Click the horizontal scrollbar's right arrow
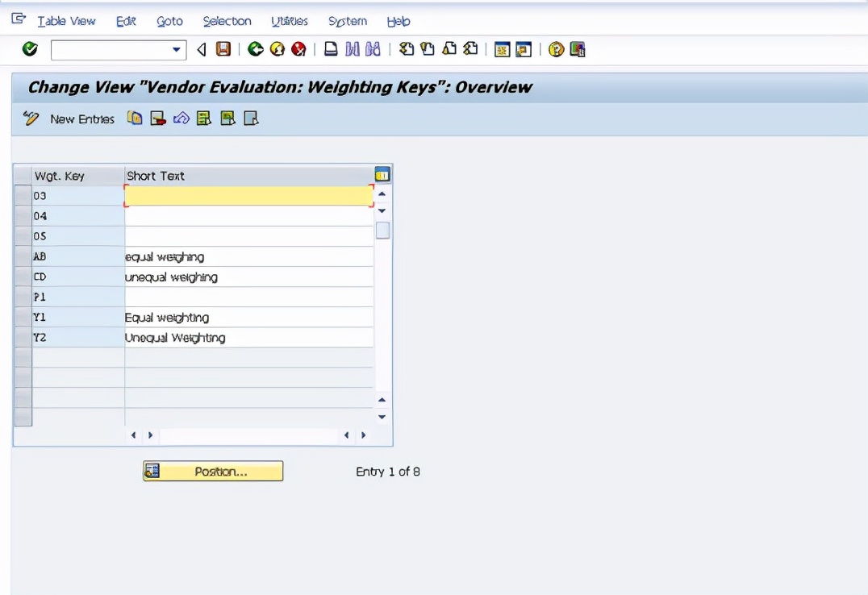The image size is (868, 595). coord(363,434)
